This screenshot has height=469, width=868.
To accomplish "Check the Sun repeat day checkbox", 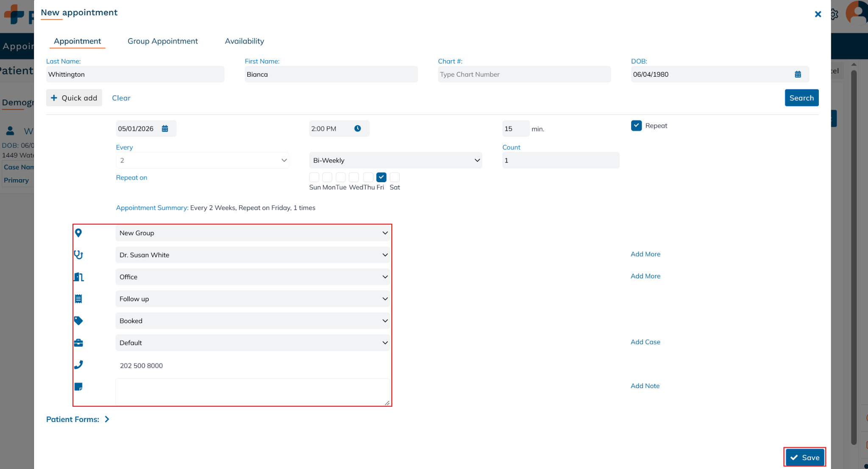I will (x=314, y=178).
